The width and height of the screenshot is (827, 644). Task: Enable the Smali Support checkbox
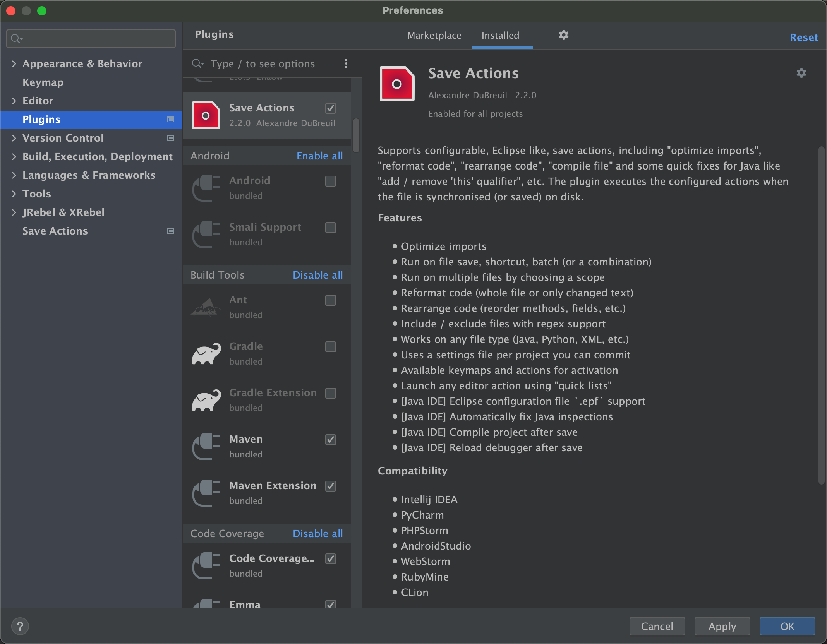331,228
